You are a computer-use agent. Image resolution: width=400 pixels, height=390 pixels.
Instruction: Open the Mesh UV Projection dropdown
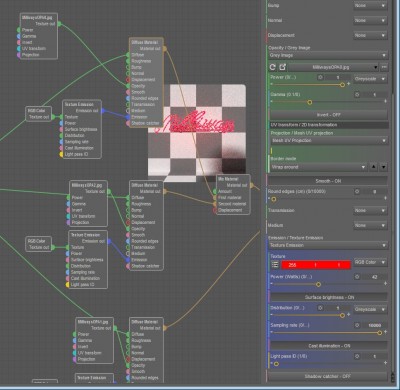tap(329, 141)
